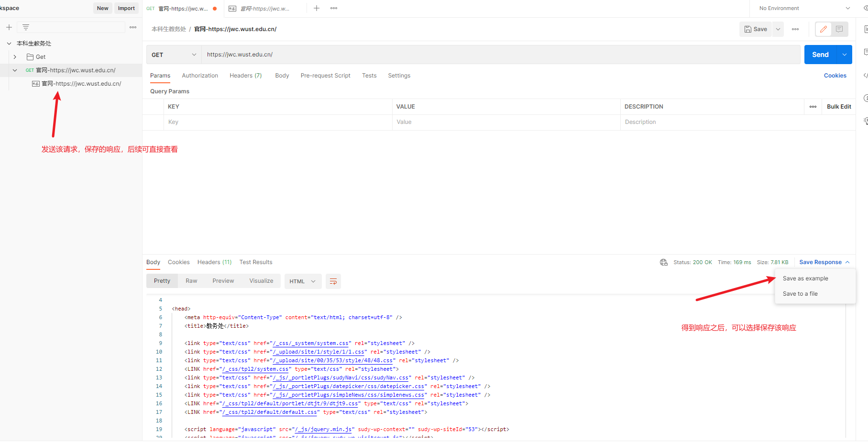Open the response Headers (11) tab
The width and height of the screenshot is (868, 444).
(214, 262)
